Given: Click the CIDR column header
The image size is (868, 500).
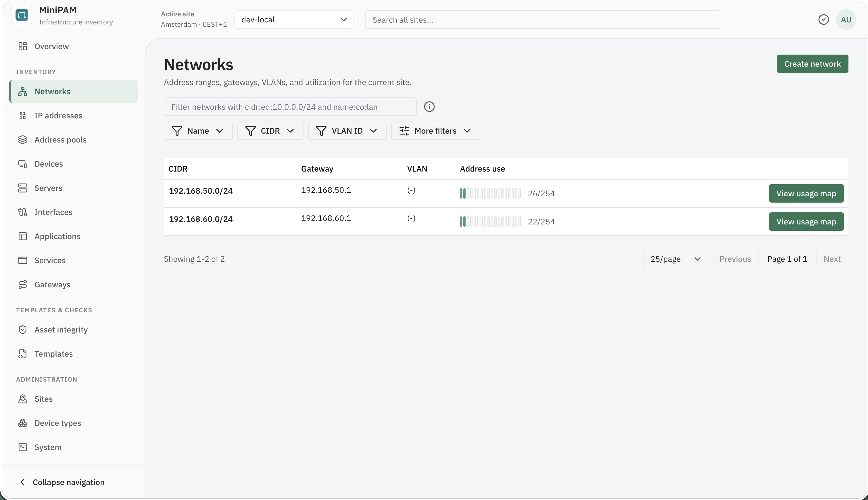Looking at the screenshot, I should [x=178, y=169].
